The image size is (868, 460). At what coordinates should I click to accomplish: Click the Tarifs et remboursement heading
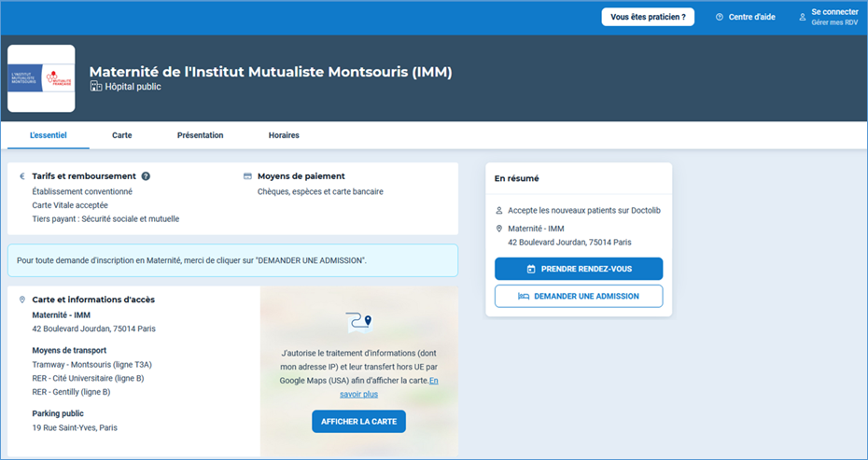pyautogui.click(x=84, y=176)
